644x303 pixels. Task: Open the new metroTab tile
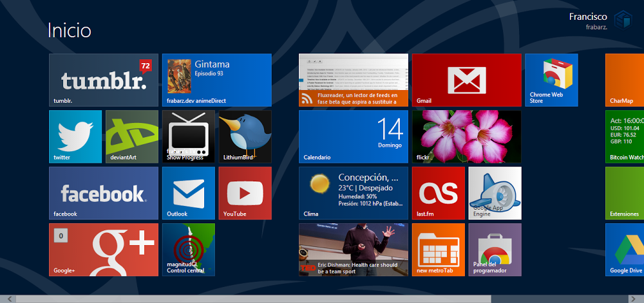[438, 250]
